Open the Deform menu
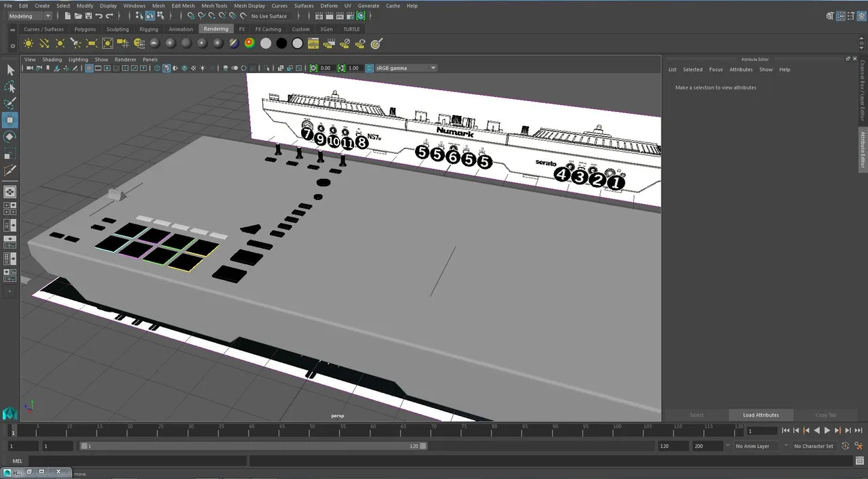This screenshot has width=868, height=479. 329,5
